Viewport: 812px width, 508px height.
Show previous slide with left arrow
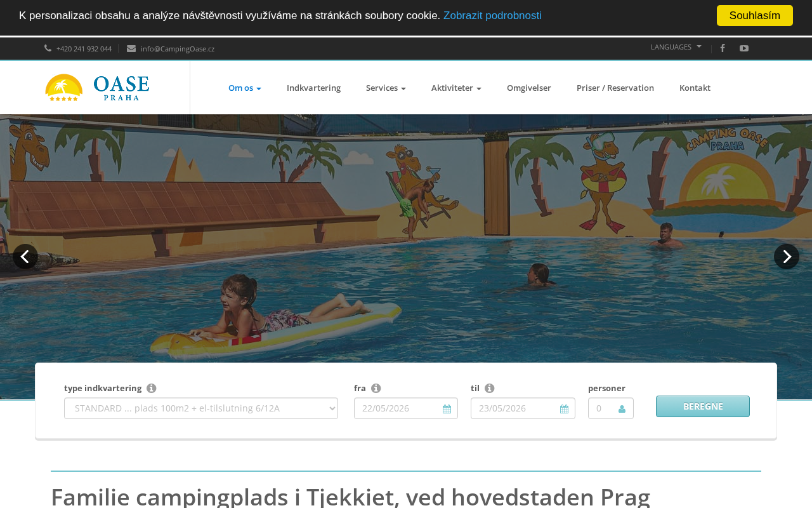pos(25,257)
